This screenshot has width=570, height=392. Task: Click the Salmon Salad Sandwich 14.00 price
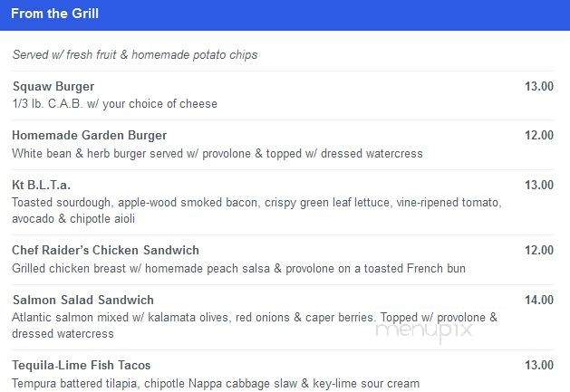pos(539,300)
